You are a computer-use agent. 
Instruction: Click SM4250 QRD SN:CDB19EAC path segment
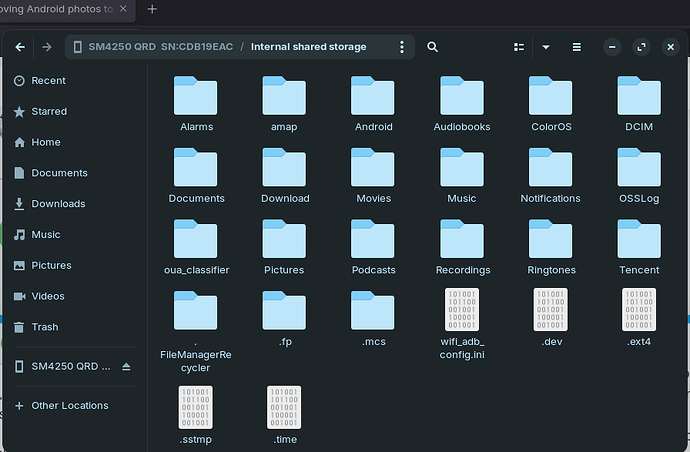tap(161, 47)
